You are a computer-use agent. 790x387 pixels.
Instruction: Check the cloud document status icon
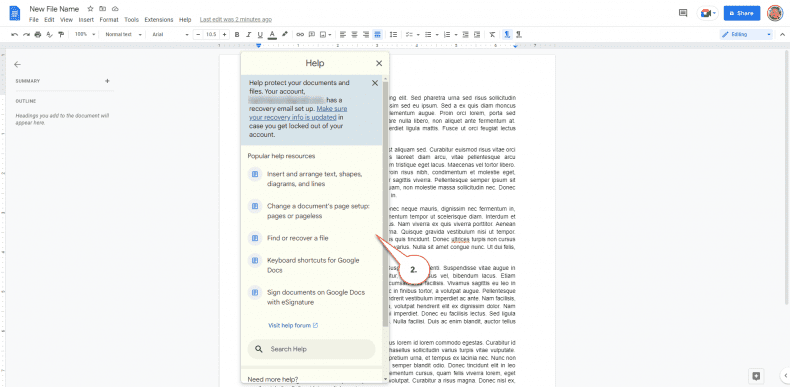tap(115, 9)
